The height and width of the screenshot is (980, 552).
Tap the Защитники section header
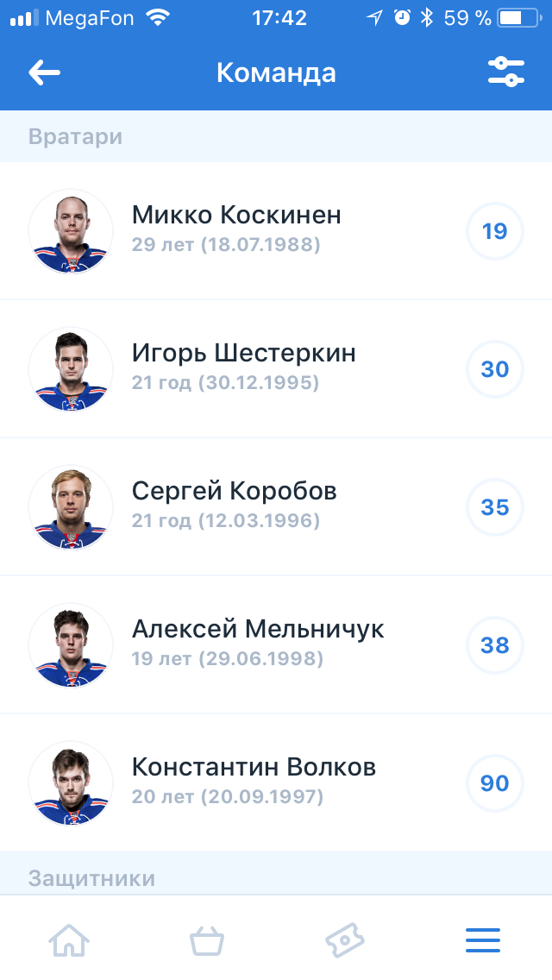click(91, 878)
